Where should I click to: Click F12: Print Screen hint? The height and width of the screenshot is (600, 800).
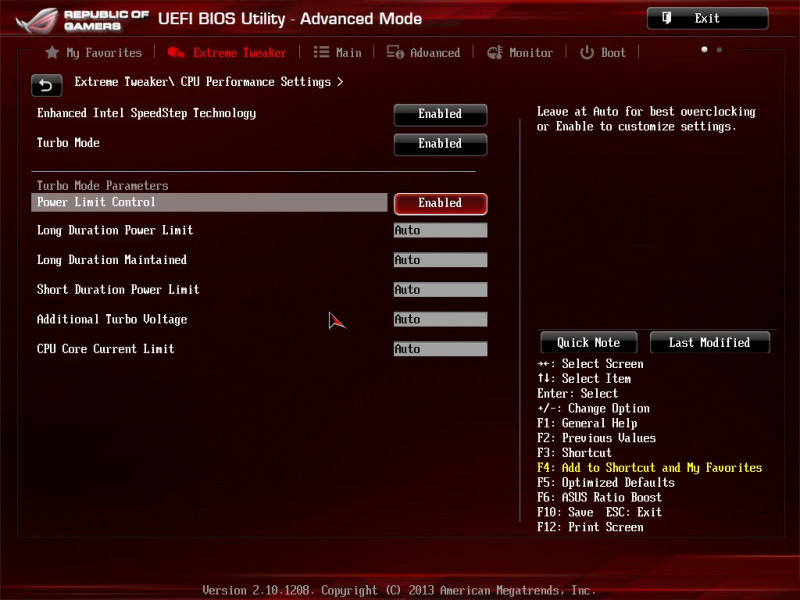(590, 527)
